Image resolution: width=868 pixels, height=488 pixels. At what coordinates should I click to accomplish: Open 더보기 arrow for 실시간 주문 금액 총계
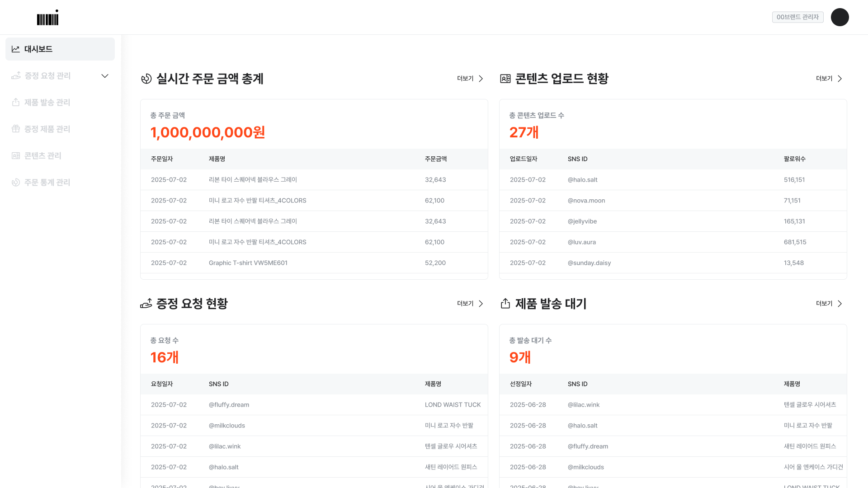pos(481,79)
